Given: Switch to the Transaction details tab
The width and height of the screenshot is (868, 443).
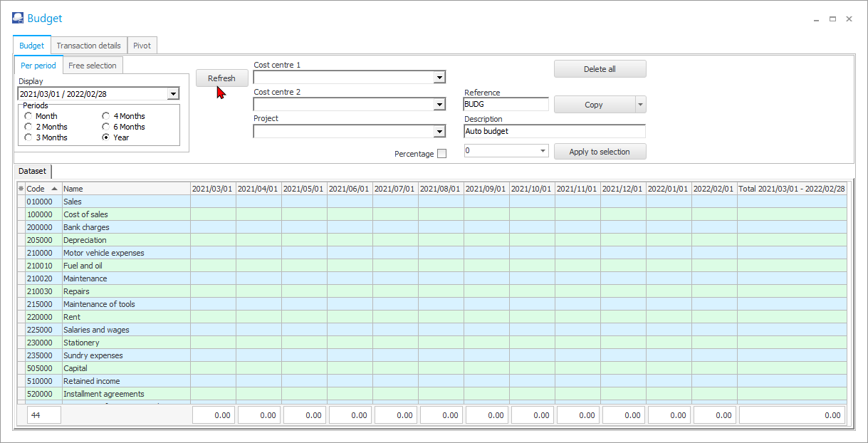Looking at the screenshot, I should point(88,46).
